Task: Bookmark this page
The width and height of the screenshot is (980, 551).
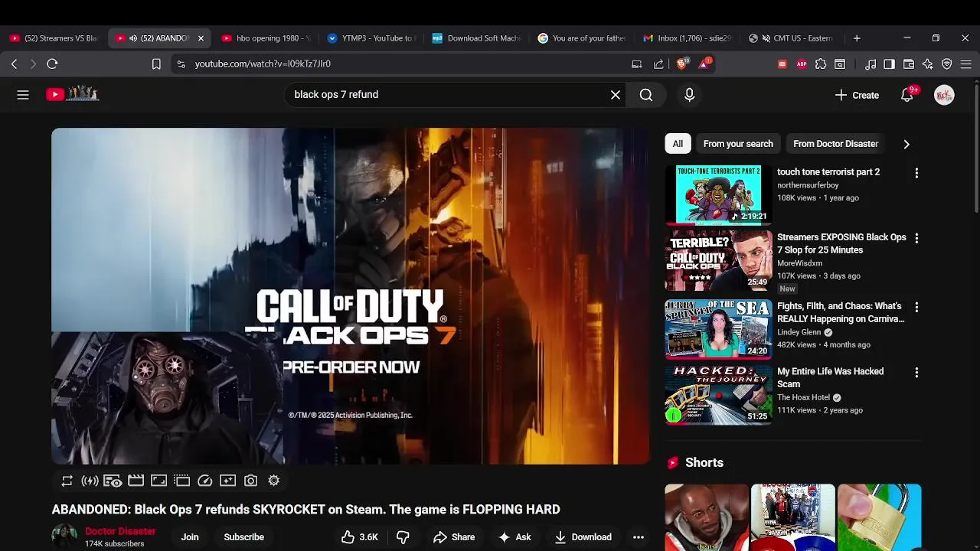Action: pyautogui.click(x=156, y=64)
